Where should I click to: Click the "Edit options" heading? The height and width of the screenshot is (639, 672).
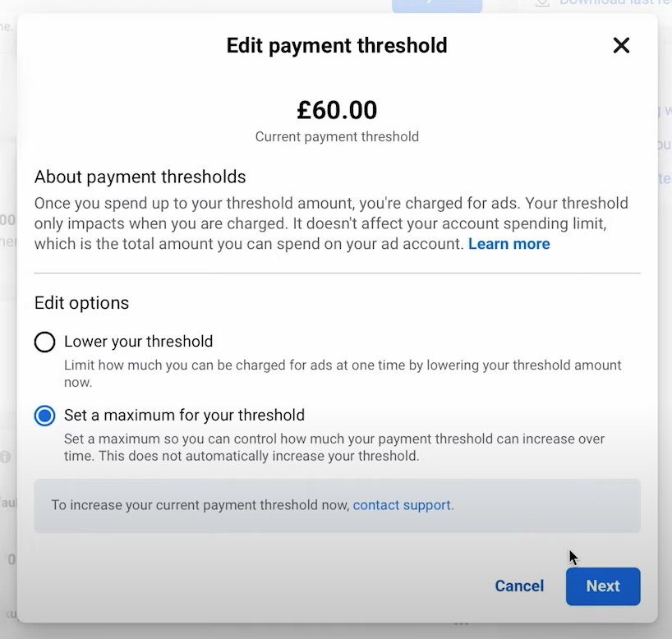(81, 302)
